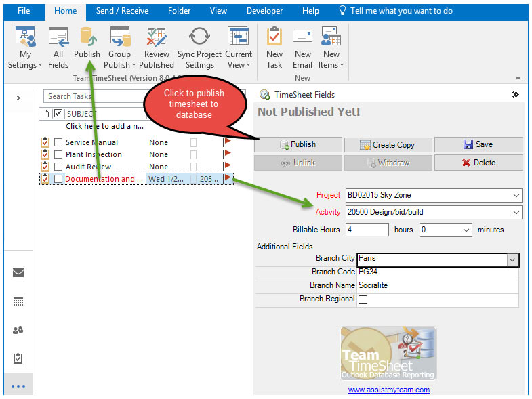This screenshot has height=399, width=532.
Task: Expand the Branch City combo box
Action: click(512, 259)
